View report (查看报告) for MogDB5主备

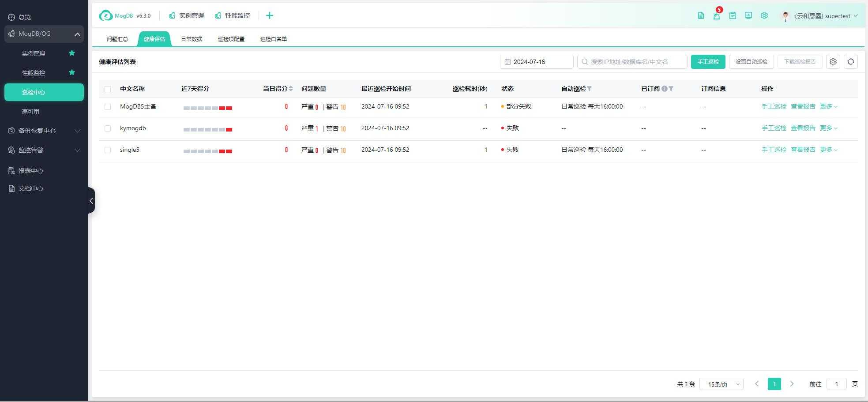click(803, 106)
